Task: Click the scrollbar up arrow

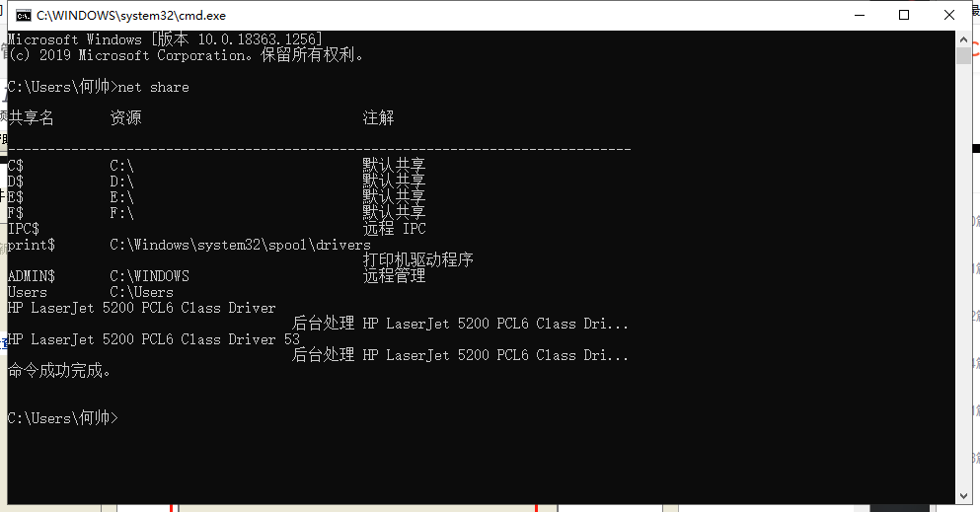Action: [x=963, y=39]
